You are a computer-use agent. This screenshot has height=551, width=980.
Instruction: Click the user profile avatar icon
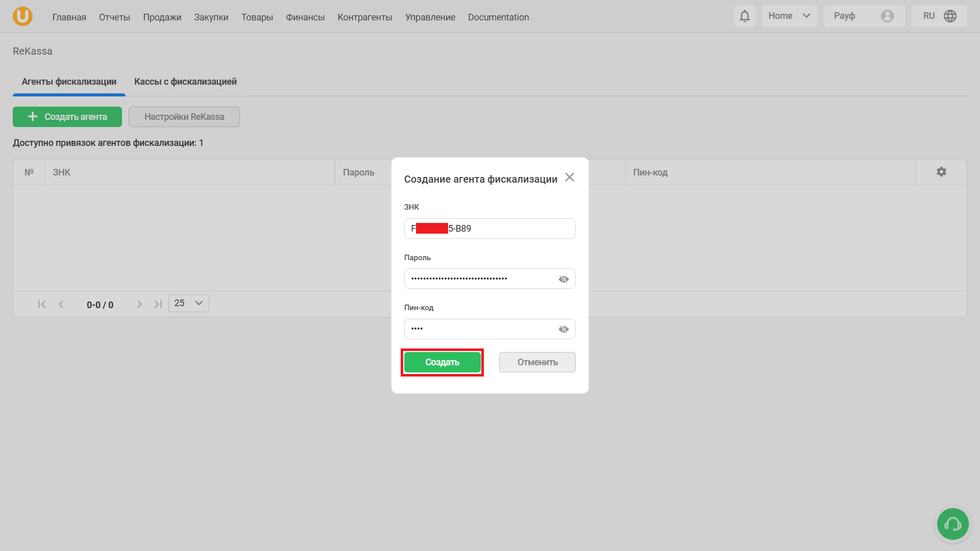pos(887,16)
